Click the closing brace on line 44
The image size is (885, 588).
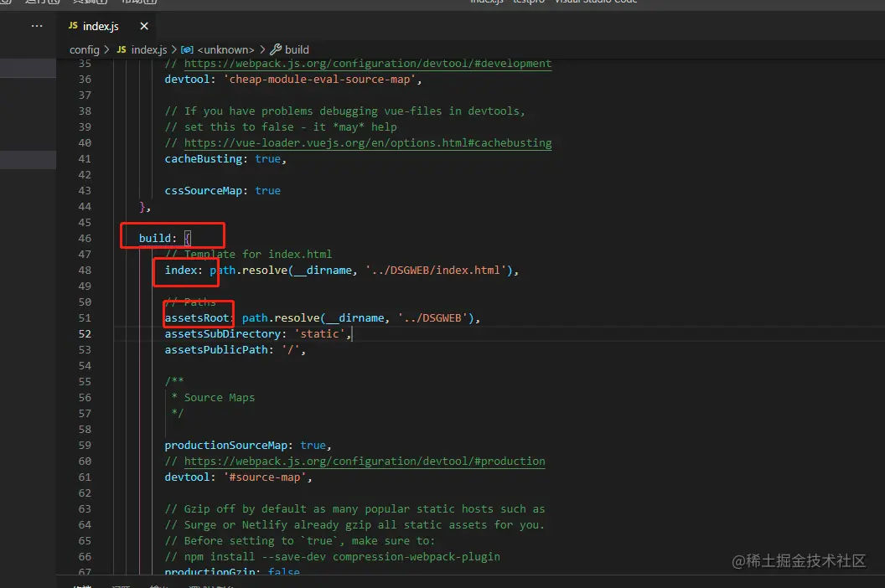142,207
